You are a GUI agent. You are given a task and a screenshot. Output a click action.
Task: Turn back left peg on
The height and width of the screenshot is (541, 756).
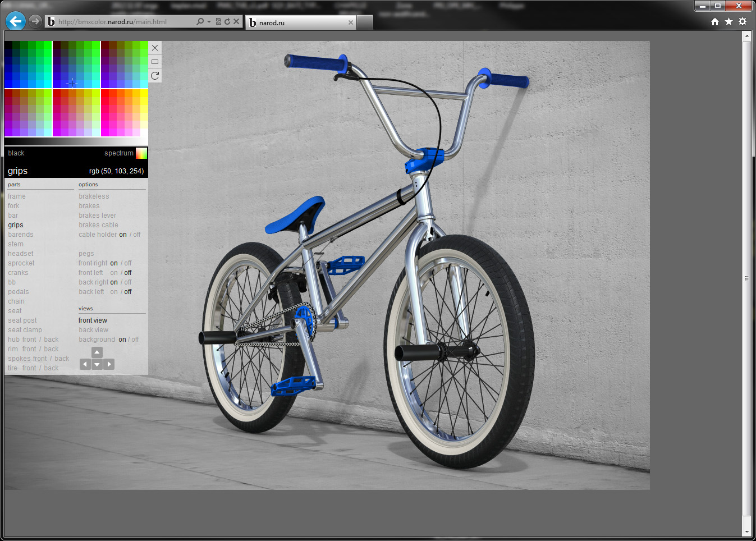(114, 292)
